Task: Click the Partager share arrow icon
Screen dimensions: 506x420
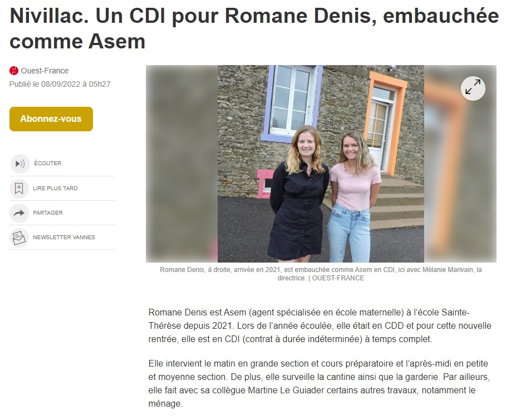Action: tap(19, 213)
